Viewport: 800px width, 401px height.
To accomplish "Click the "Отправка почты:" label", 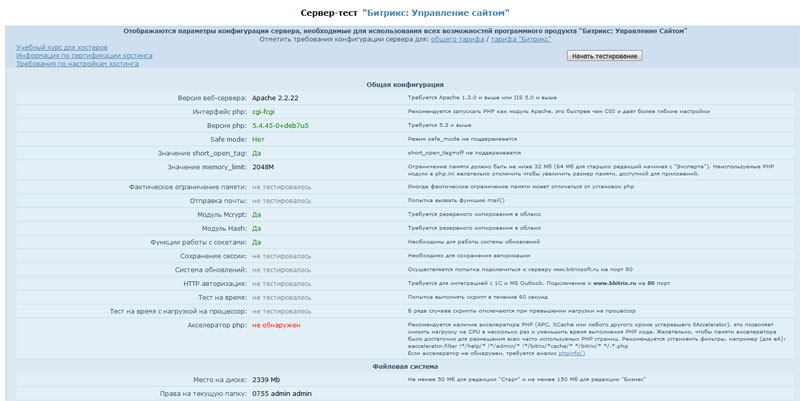I will point(218,201).
